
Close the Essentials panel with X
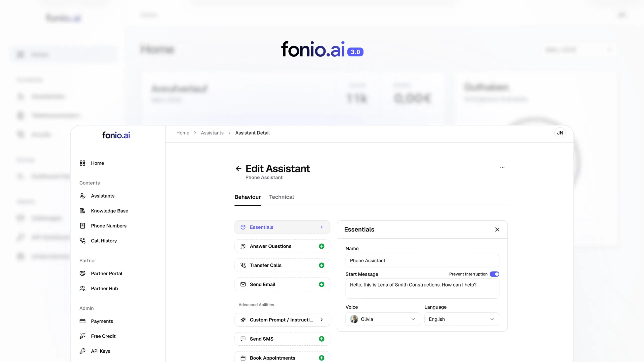pyautogui.click(x=497, y=230)
